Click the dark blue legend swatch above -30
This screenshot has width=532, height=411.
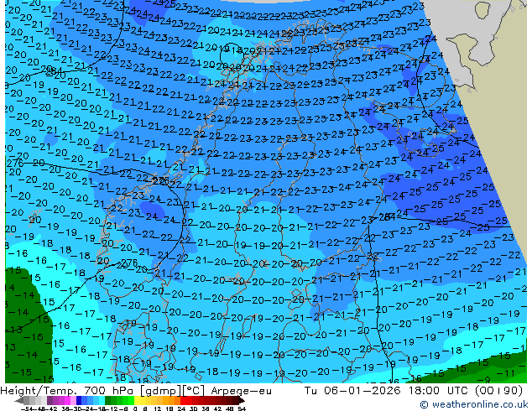pyautogui.click(x=79, y=400)
